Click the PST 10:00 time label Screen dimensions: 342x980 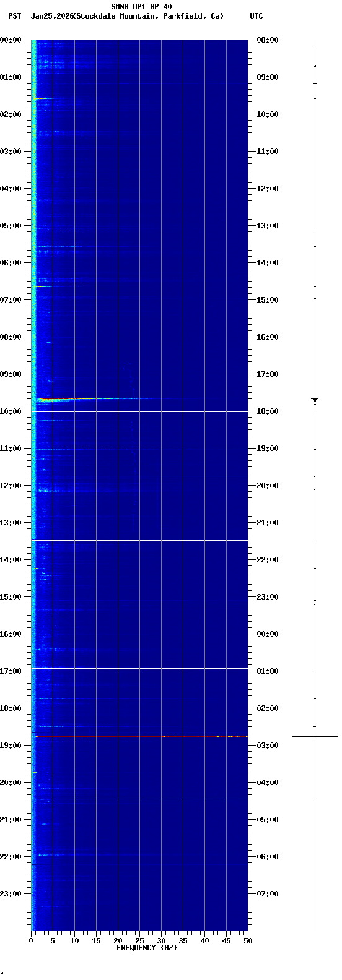coord(11,411)
